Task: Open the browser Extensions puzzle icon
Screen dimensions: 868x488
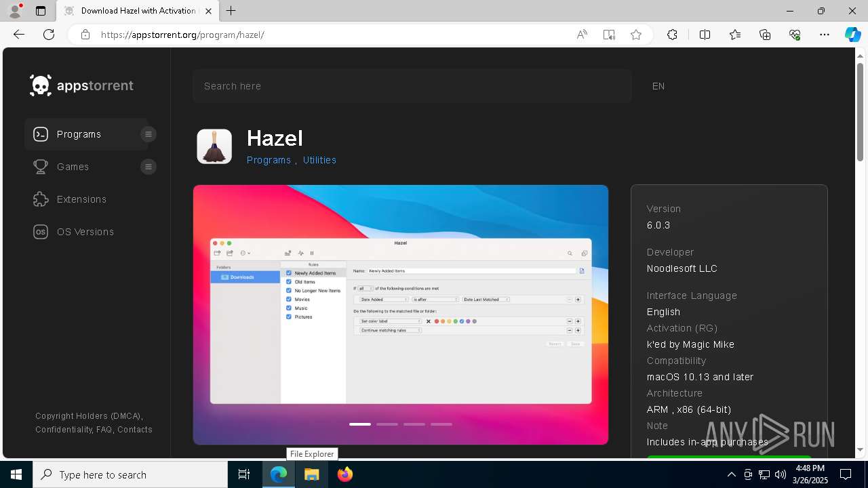Action: click(x=672, y=35)
